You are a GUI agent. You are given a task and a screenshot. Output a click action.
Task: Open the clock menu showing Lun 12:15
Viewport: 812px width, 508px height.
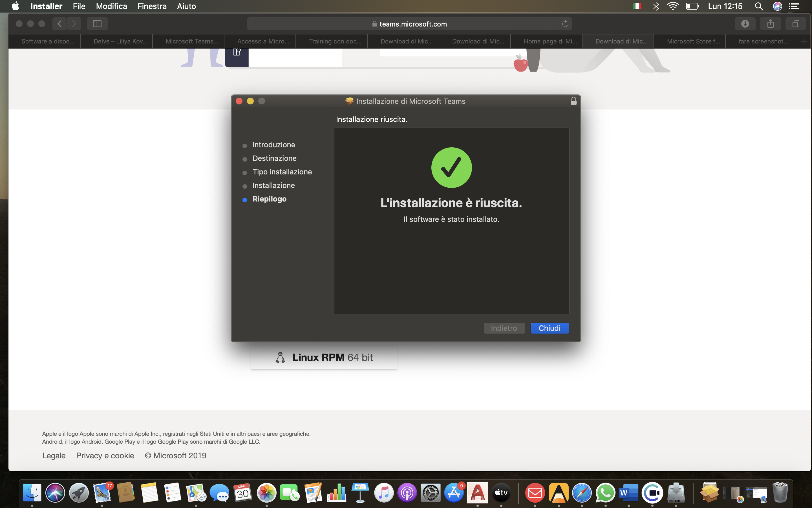tap(725, 6)
